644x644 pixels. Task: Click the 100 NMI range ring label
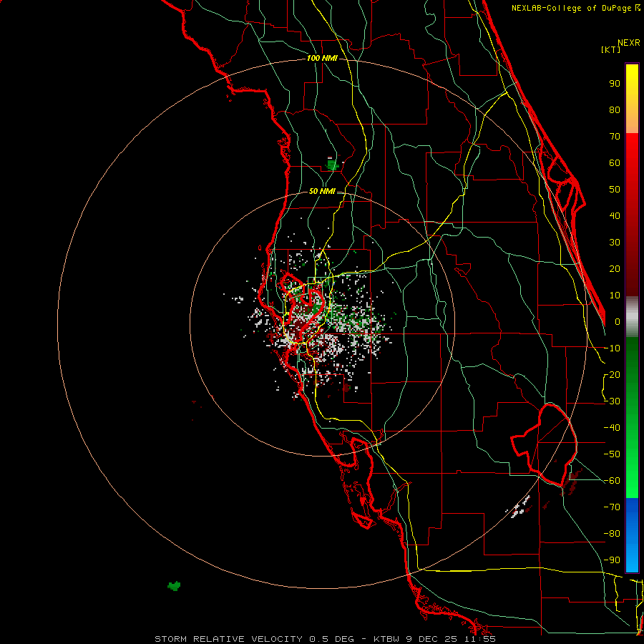click(322, 59)
